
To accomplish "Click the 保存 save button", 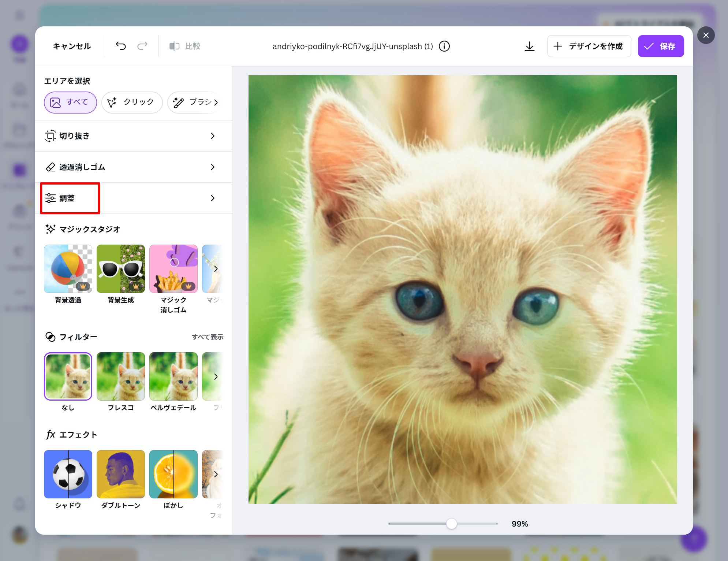I will point(661,46).
